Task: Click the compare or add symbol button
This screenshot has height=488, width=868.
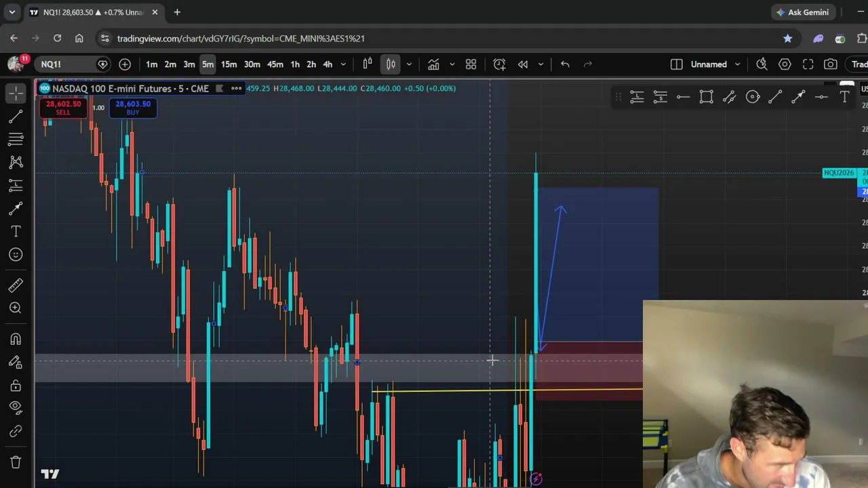Action: click(x=125, y=64)
